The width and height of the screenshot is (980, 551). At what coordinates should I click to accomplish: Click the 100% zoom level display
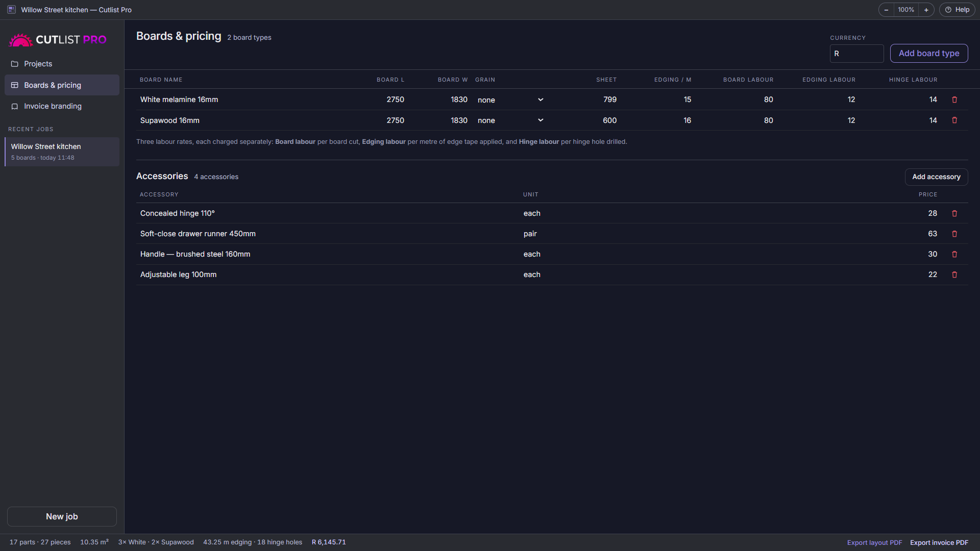tap(906, 10)
